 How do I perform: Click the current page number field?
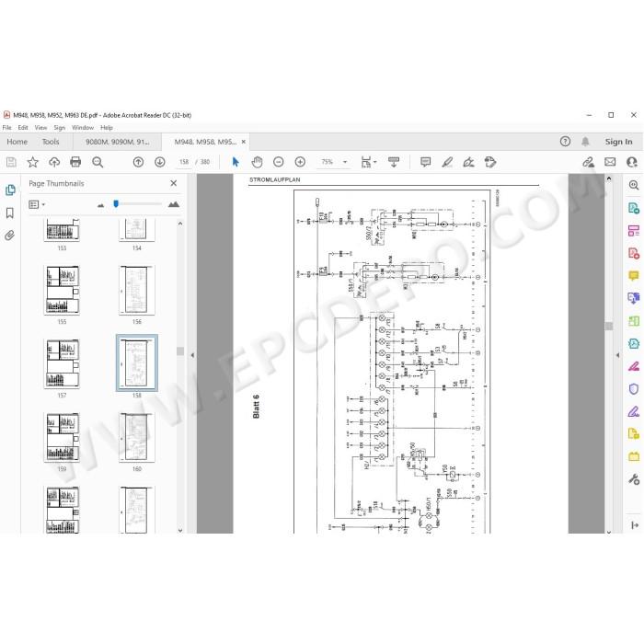tap(184, 162)
